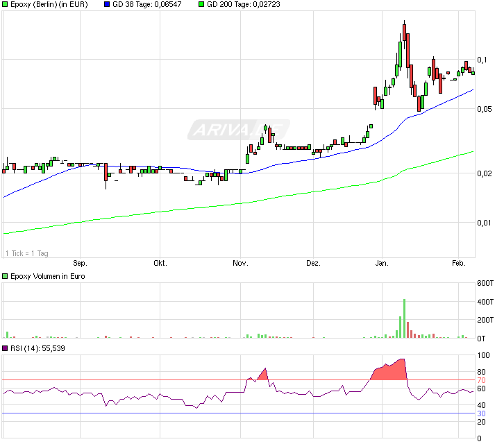The image size is (504, 444).
Task: Click the 0T volume axis value
Action: 481,339
